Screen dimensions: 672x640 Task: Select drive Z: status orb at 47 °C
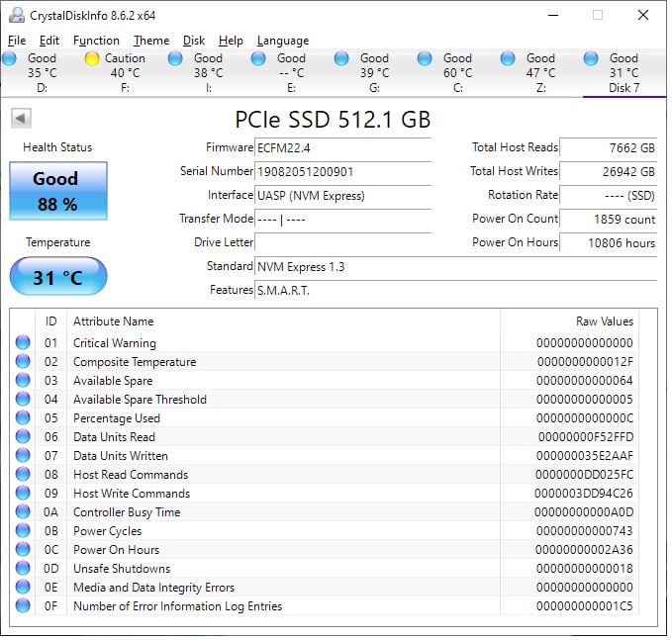[508, 57]
